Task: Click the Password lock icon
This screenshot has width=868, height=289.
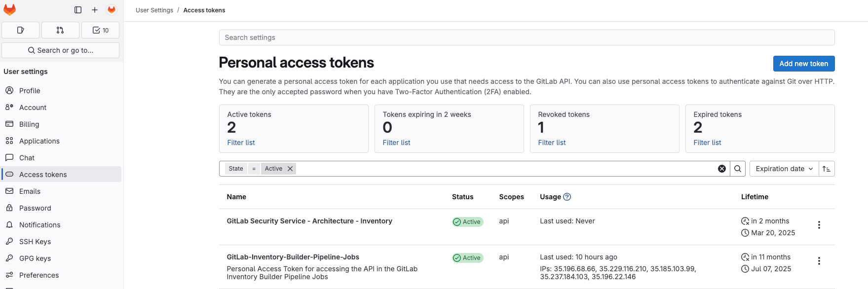Action: [9, 208]
